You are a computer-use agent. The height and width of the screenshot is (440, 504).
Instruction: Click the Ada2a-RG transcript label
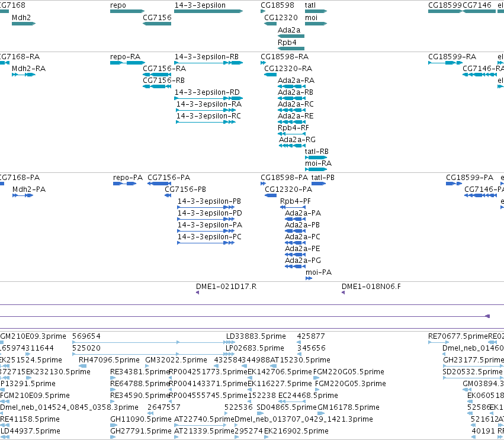(x=297, y=140)
